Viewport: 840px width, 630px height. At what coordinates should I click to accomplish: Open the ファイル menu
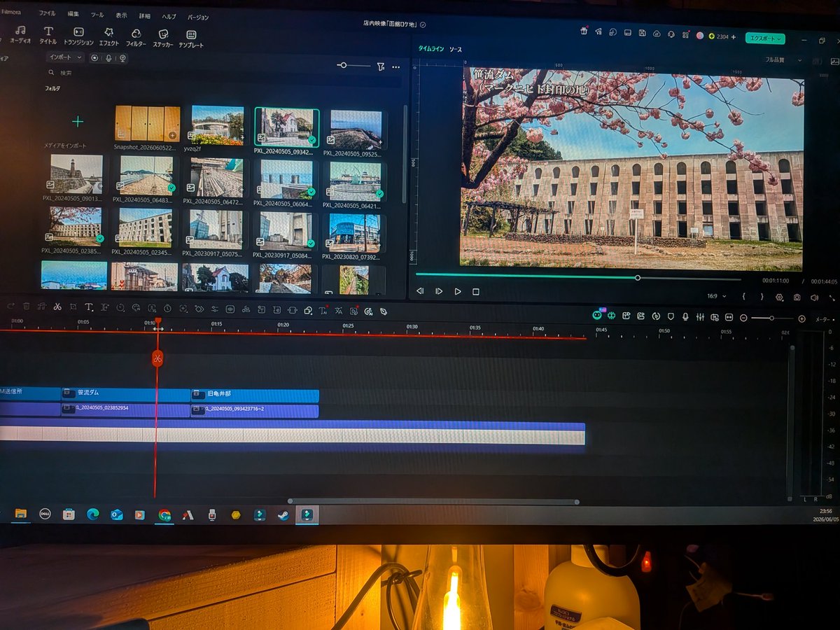[47, 13]
